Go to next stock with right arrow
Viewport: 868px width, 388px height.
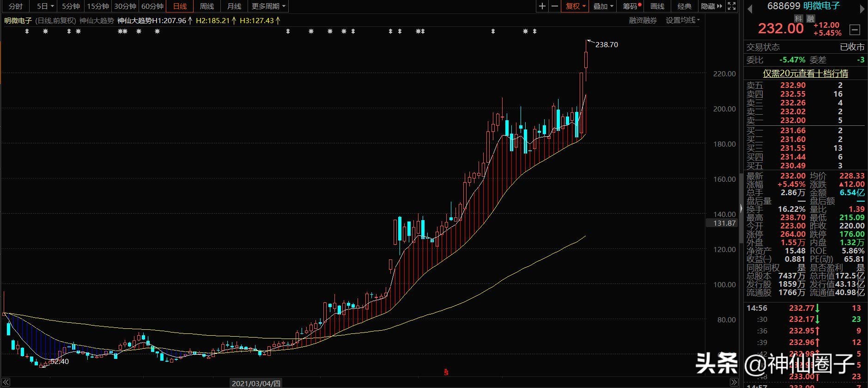coord(862,8)
